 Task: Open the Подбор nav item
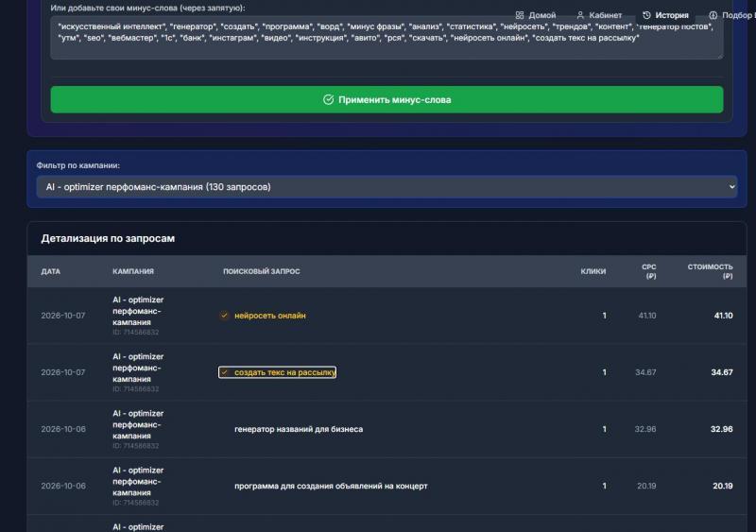731,15
